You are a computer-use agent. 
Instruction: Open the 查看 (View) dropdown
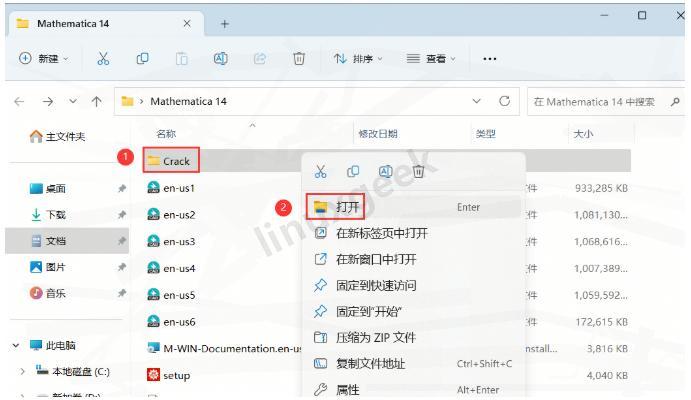point(431,59)
